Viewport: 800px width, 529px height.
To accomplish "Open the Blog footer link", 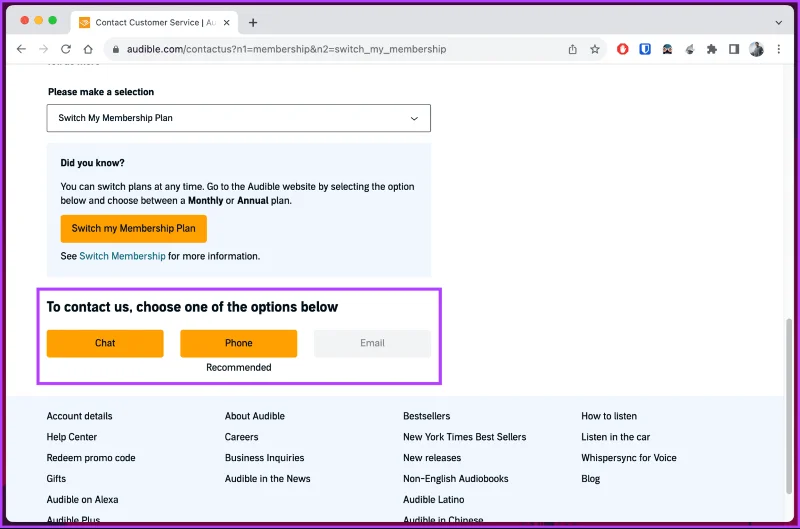I will [591, 478].
